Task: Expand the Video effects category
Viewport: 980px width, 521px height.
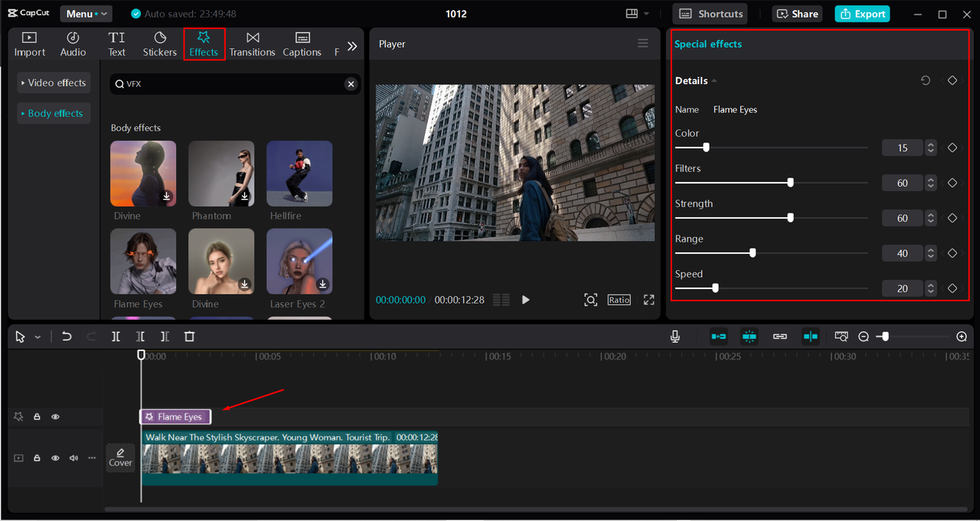Action: [x=54, y=83]
